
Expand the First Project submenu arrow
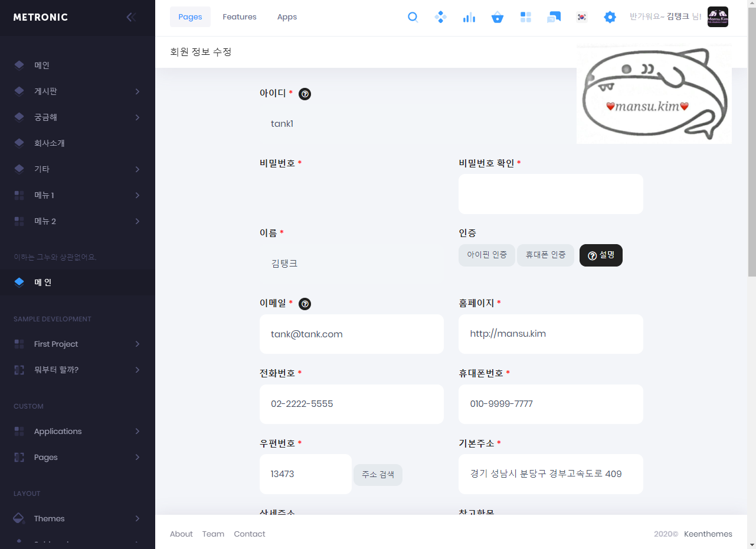pos(137,344)
